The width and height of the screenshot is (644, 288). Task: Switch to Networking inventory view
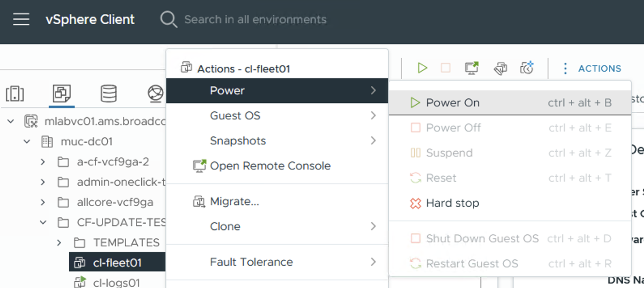tap(155, 93)
